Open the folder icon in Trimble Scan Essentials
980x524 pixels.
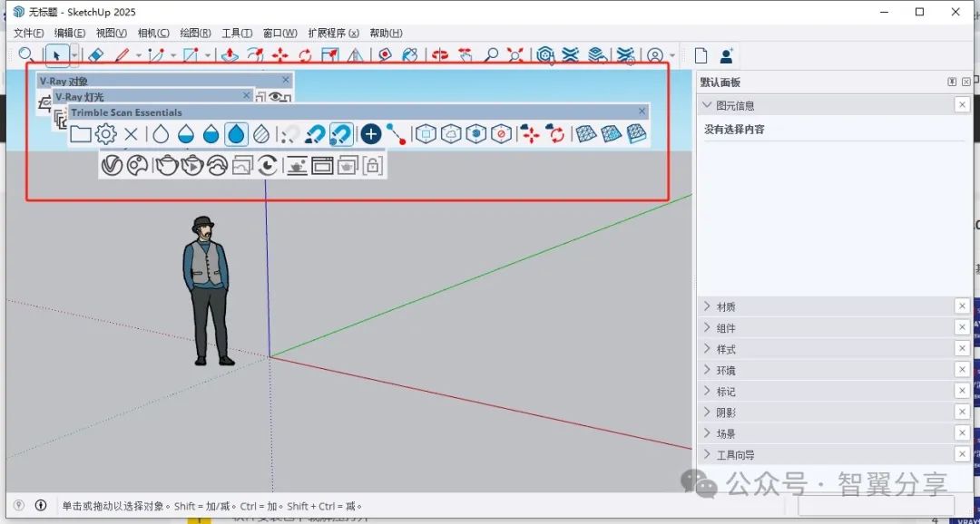[81, 133]
